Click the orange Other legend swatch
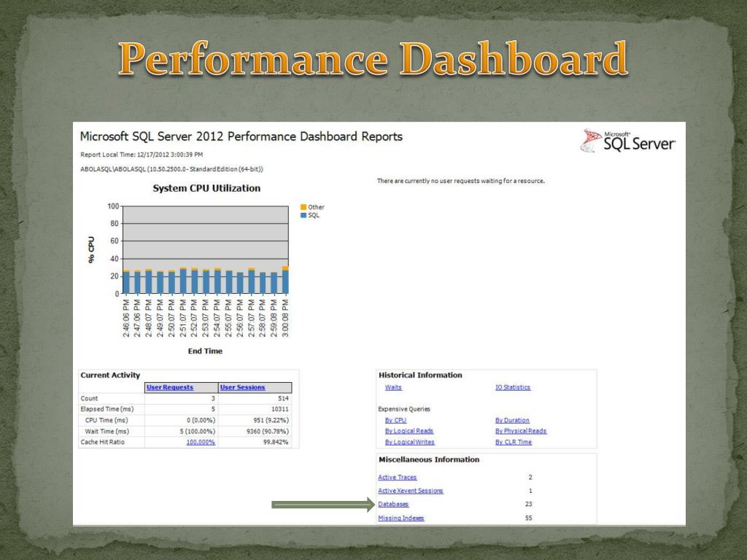The height and width of the screenshot is (560, 747). (x=303, y=206)
